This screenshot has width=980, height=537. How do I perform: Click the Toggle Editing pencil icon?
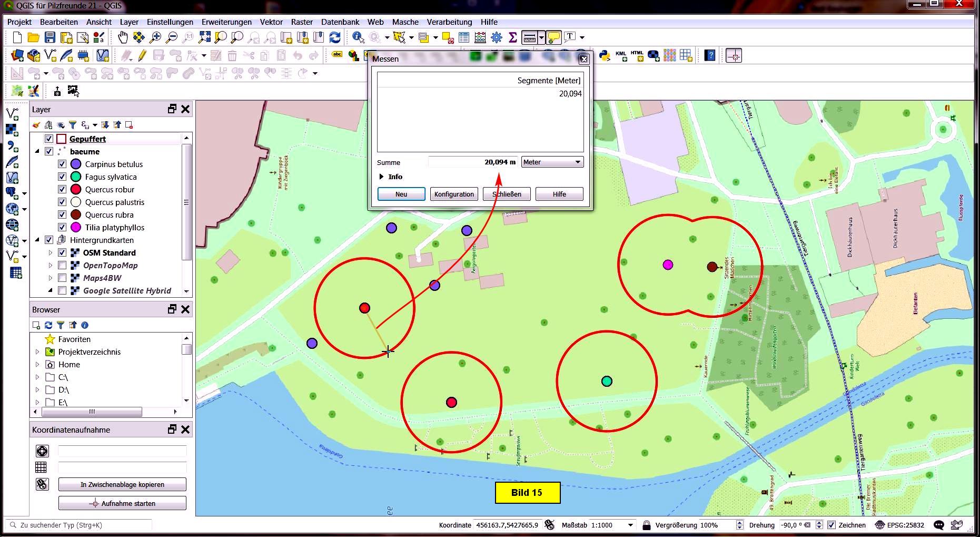(x=142, y=55)
